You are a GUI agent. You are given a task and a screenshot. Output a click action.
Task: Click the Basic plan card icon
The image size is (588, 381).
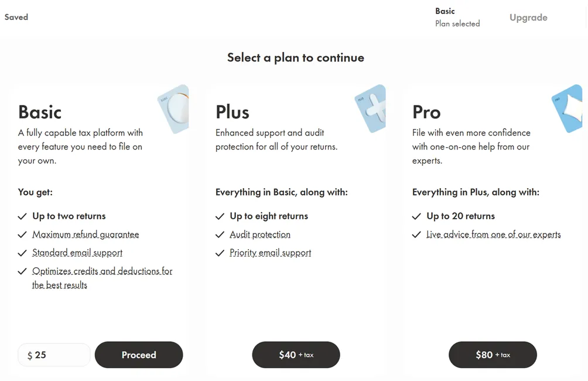click(174, 110)
